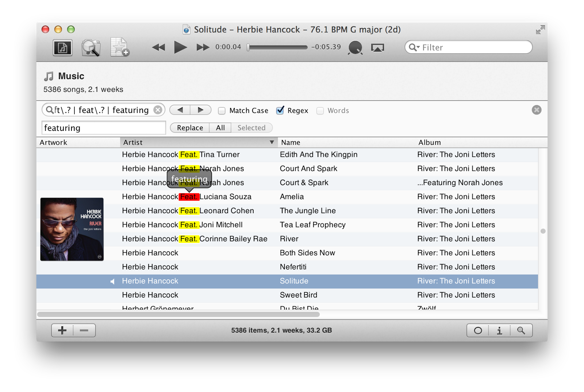Click the circle button in bottom bar
Viewport: 584px width, 392px height.
(478, 331)
